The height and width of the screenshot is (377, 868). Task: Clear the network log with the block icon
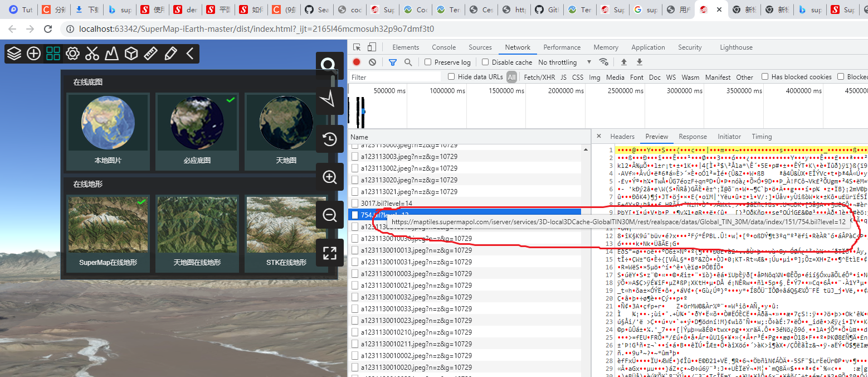372,62
